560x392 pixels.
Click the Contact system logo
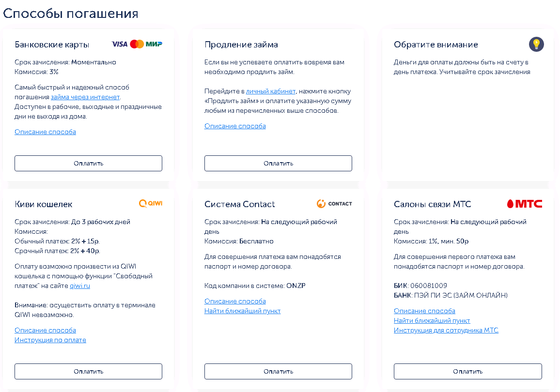point(334,204)
